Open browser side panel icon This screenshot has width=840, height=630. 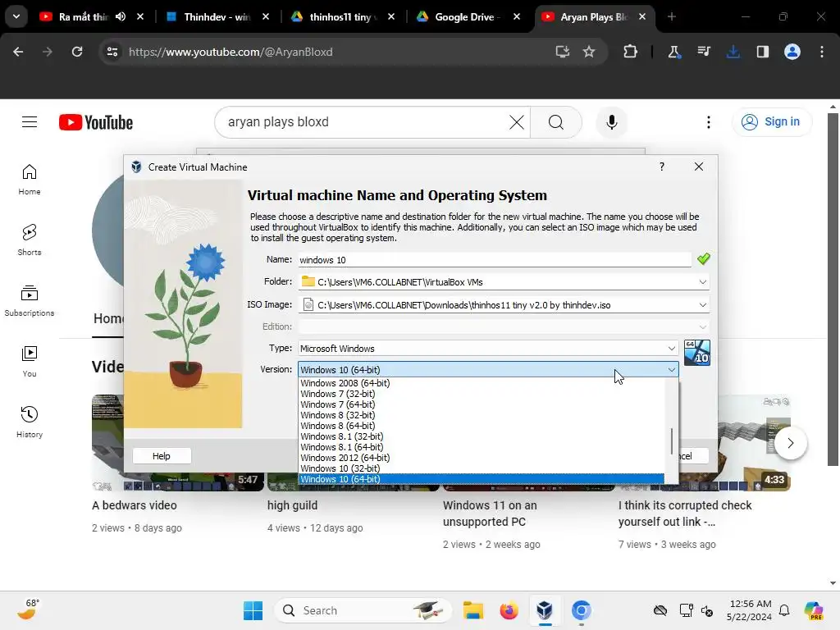pyautogui.click(x=762, y=52)
